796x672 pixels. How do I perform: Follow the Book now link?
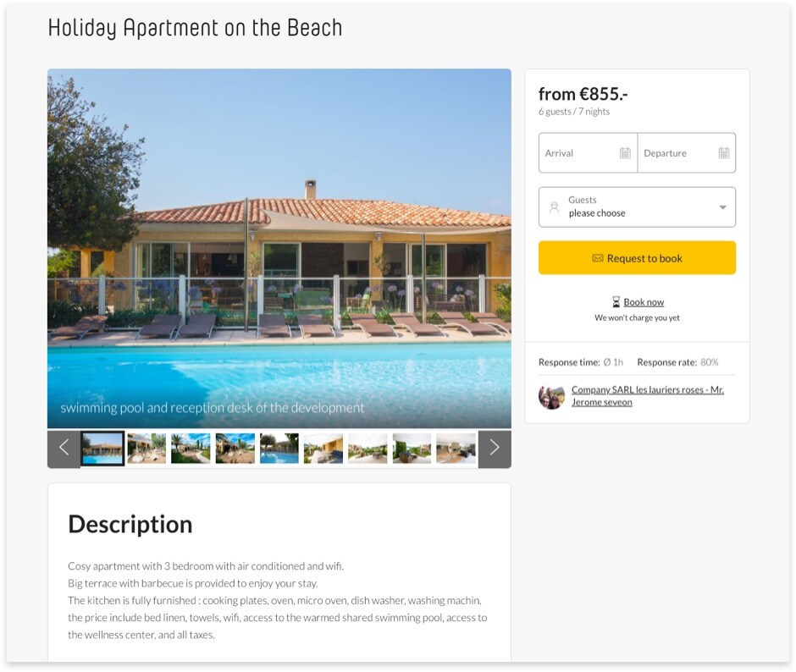[644, 302]
